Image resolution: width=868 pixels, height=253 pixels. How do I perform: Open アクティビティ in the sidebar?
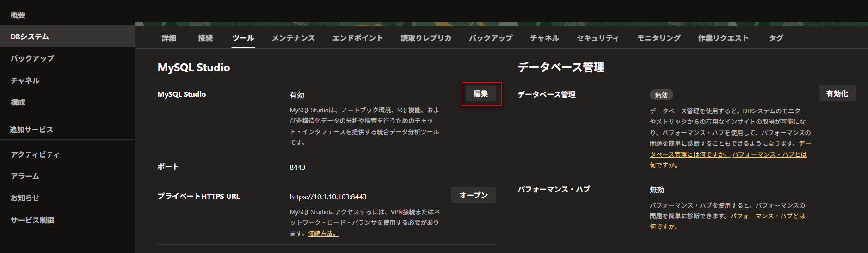pos(35,154)
